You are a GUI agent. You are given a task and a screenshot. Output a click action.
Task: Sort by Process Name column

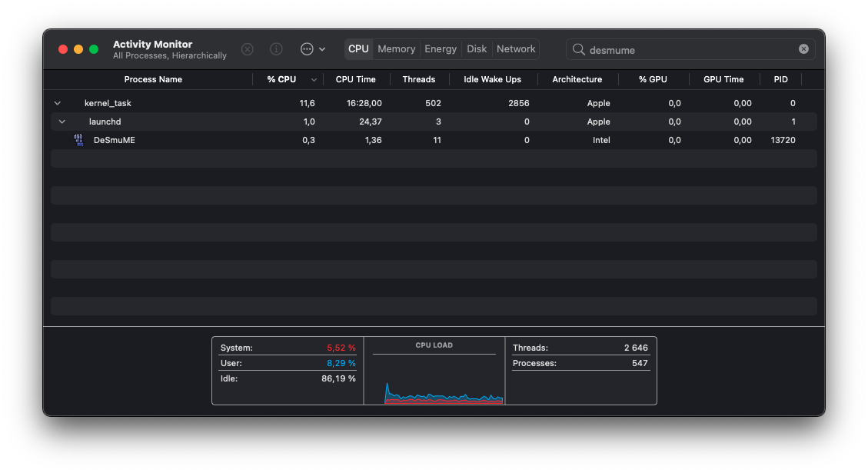153,80
